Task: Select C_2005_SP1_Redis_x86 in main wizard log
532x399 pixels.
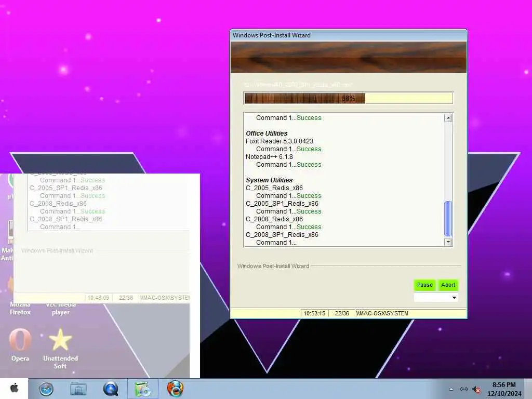Action: coord(282,204)
